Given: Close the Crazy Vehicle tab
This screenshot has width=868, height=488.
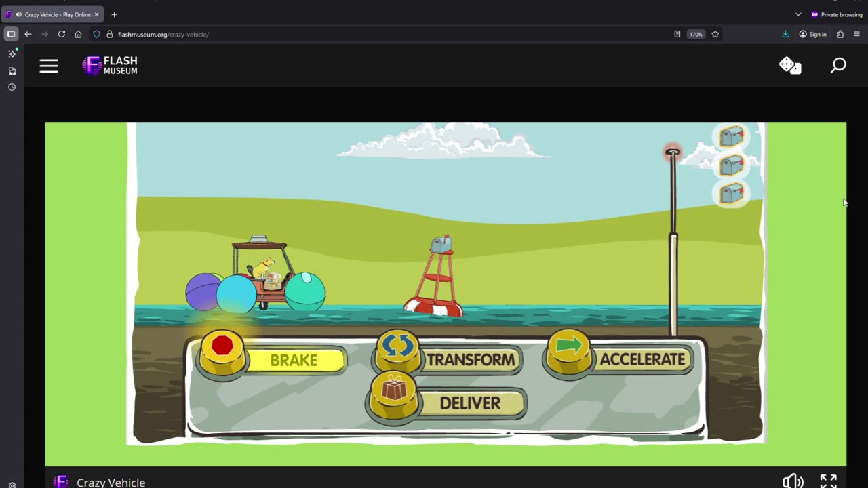Looking at the screenshot, I should (96, 14).
